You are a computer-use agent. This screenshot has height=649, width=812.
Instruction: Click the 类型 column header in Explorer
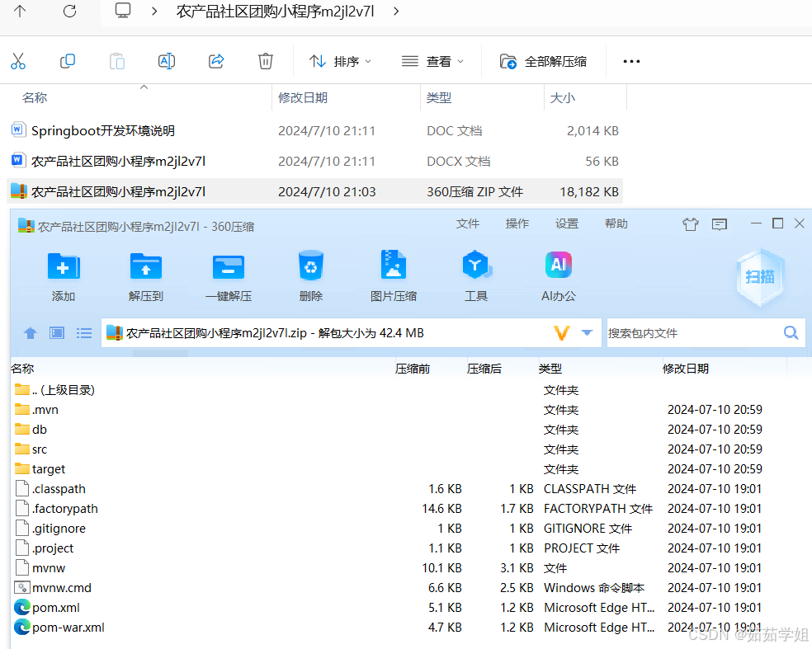(x=439, y=98)
